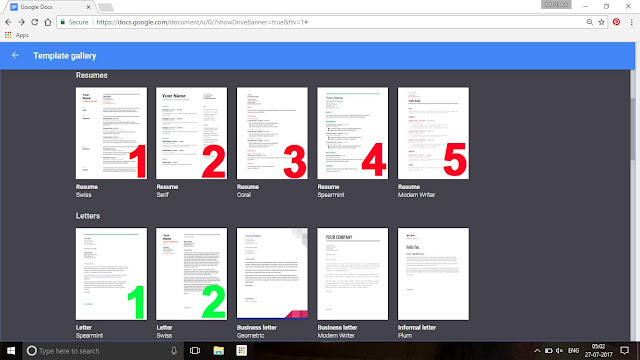Select the Google Docs browser tab

click(49, 7)
